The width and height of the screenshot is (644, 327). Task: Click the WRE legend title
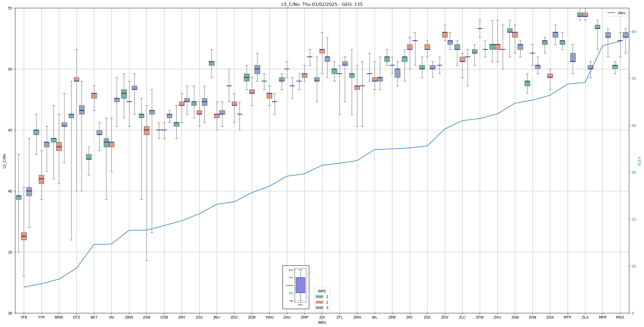[322, 291]
